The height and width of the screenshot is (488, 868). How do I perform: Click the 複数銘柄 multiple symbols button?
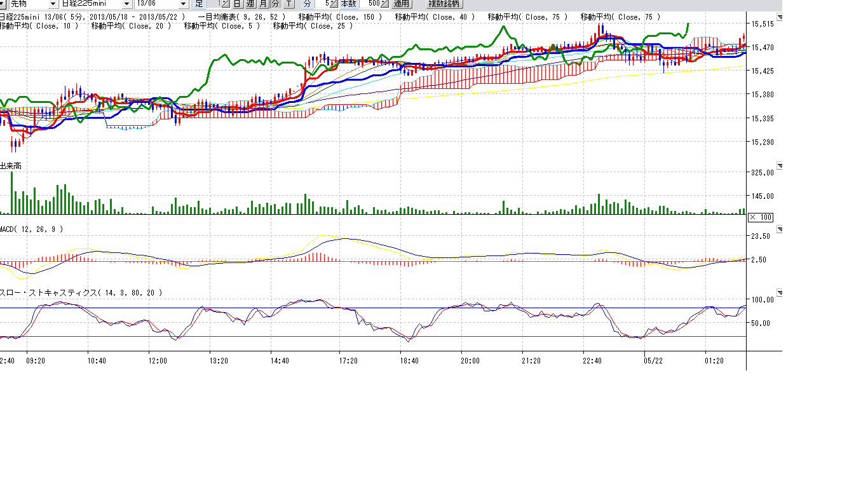[x=444, y=4]
